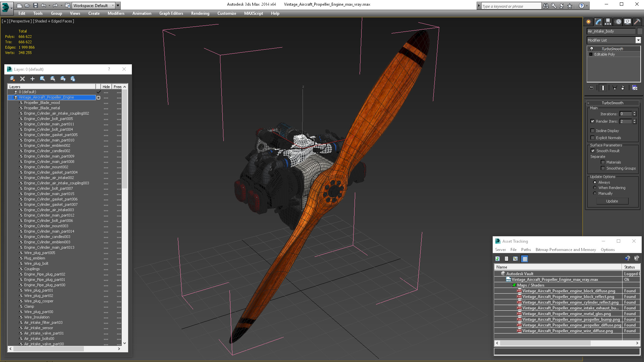Toggle TurboSmooth modifier lightbulb visibility

click(592, 49)
